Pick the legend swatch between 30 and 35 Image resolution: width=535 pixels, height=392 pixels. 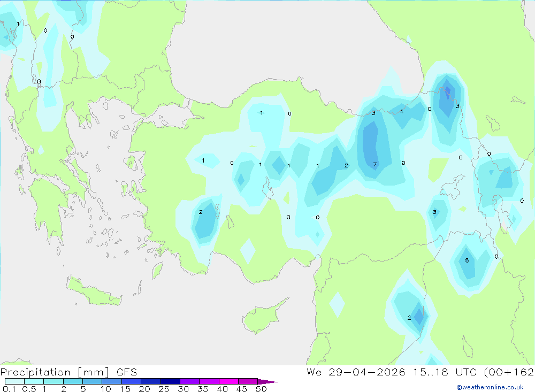pyautogui.click(x=189, y=381)
